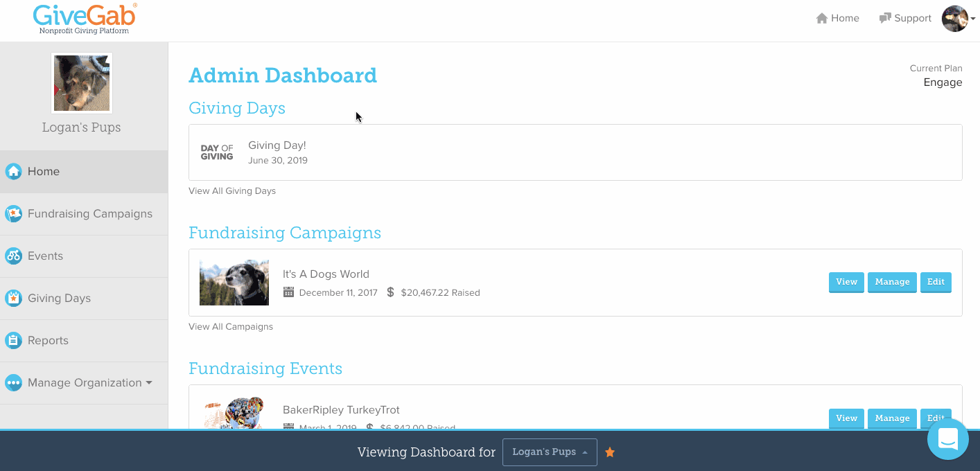This screenshot has width=980, height=471.
Task: Follow the View All Giving Days link
Action: (x=232, y=191)
